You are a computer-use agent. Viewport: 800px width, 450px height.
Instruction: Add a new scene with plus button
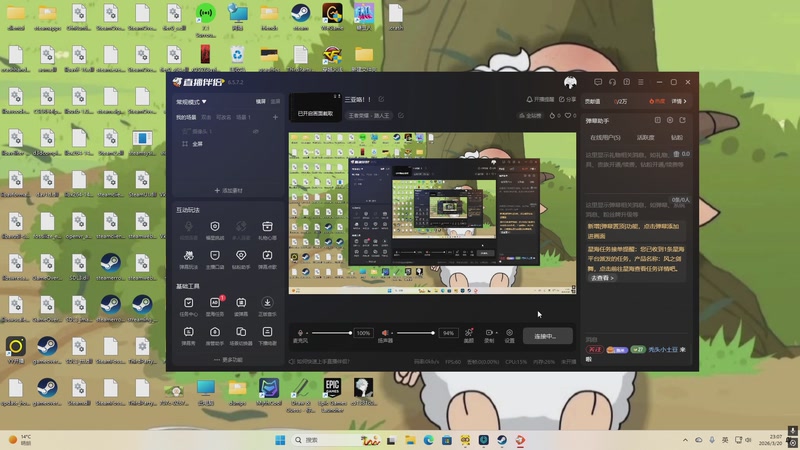tap(275, 117)
